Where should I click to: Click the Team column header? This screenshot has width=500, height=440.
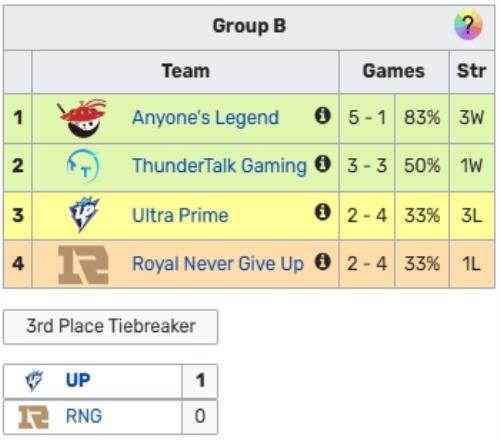click(x=186, y=71)
